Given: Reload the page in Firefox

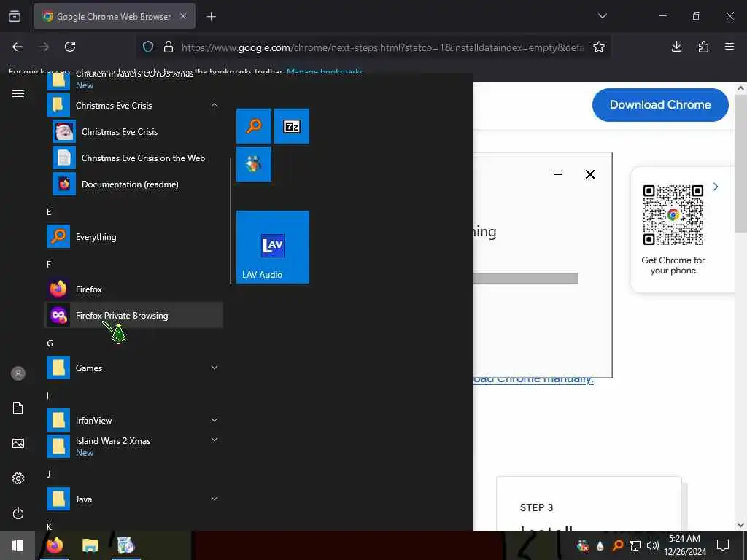Looking at the screenshot, I should pyautogui.click(x=70, y=47).
